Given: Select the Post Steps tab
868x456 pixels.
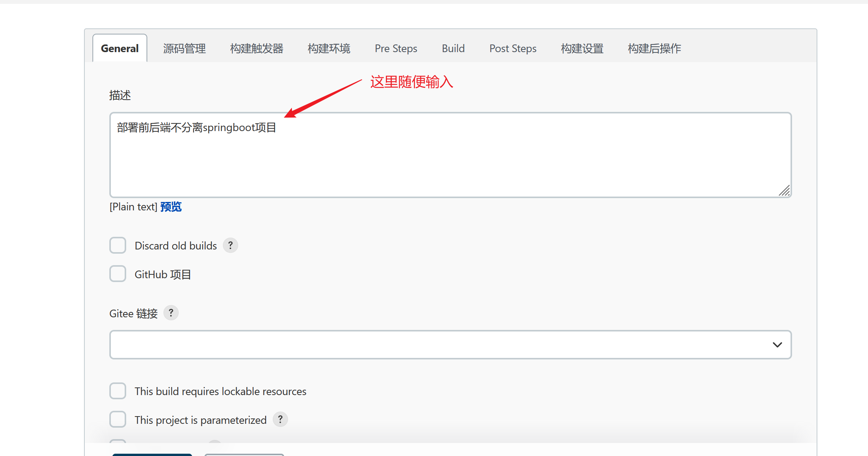Looking at the screenshot, I should pos(513,49).
